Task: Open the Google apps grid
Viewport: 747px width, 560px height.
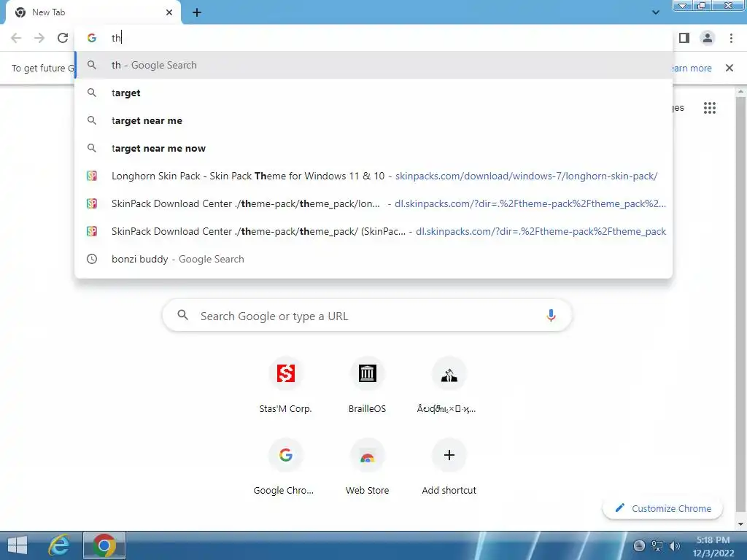Action: point(710,108)
